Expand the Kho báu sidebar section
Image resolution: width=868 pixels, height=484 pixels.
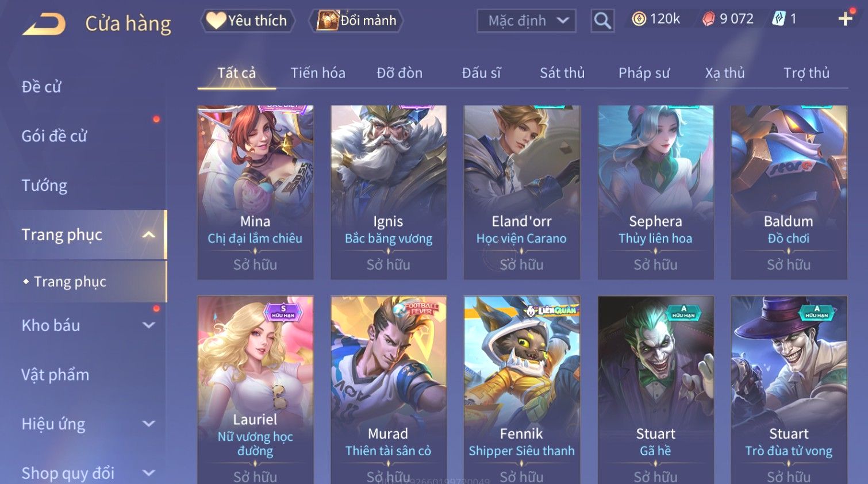click(148, 325)
